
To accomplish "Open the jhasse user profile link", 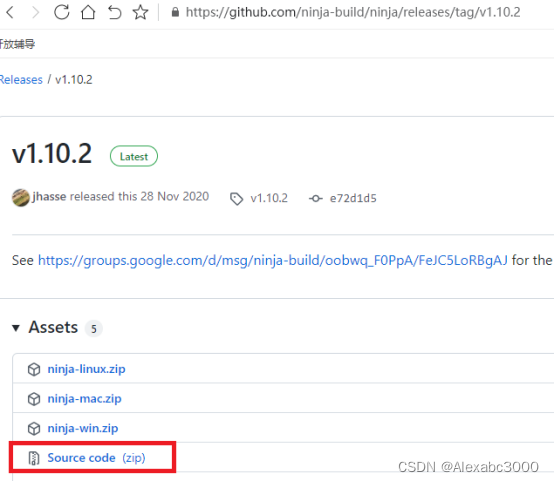I will (49, 196).
